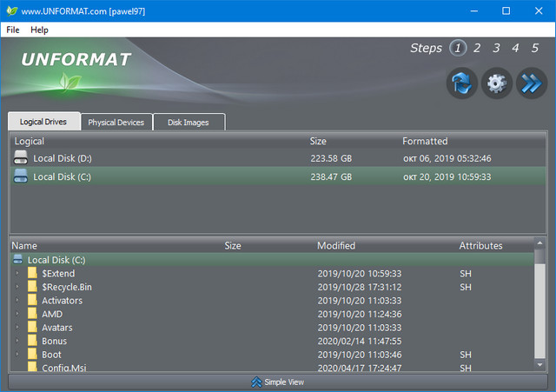556x392 pixels.
Task: Jump to step 3
Action: pyautogui.click(x=496, y=49)
